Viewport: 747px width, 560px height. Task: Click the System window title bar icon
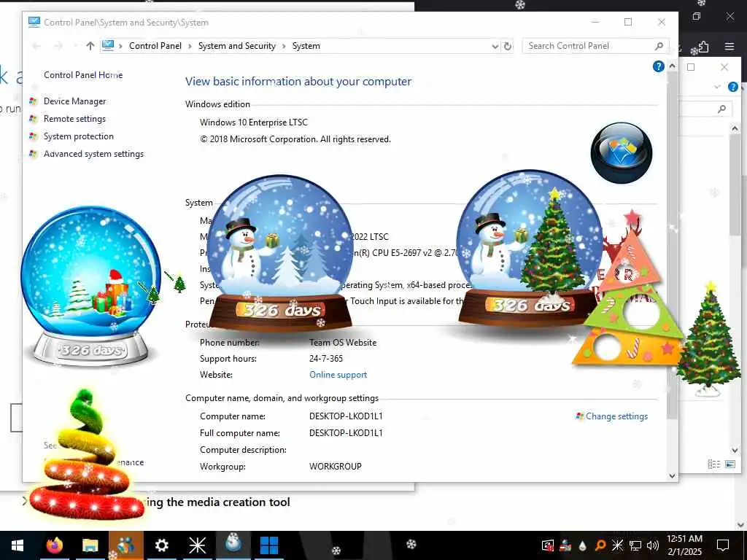34,22
